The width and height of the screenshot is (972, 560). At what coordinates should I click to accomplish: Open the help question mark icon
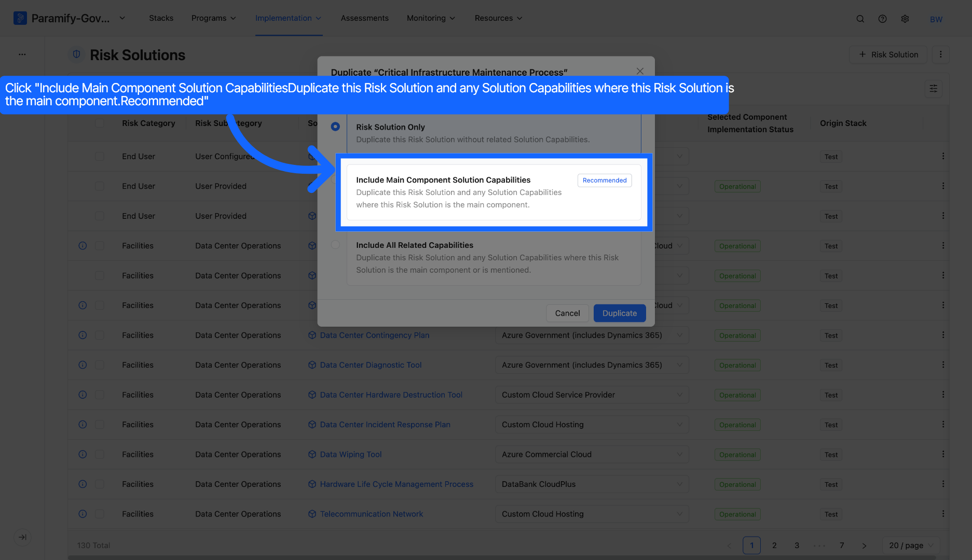[882, 19]
